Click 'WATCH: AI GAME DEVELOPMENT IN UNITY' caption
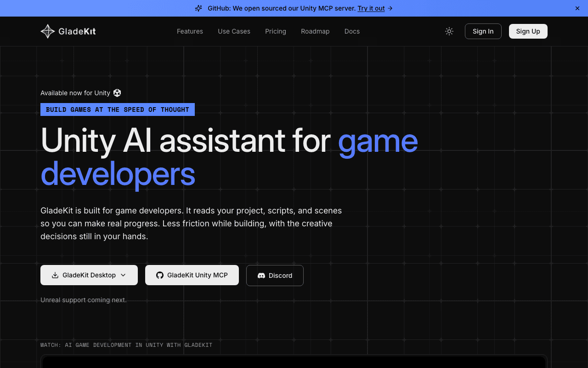588x368 pixels. [126, 345]
